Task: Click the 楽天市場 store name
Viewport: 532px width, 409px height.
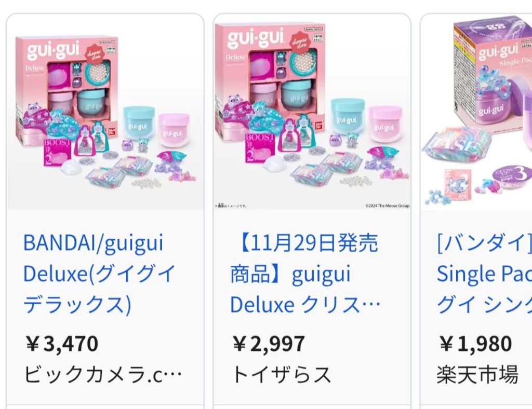Action: coord(477,374)
